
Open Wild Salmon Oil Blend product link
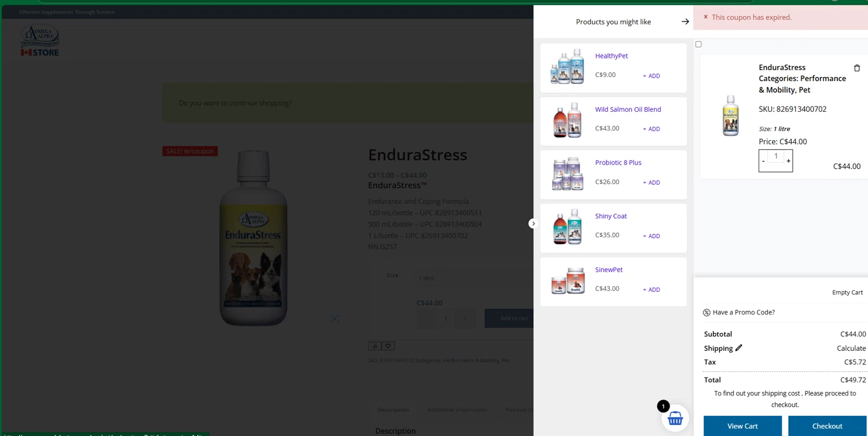click(x=628, y=109)
